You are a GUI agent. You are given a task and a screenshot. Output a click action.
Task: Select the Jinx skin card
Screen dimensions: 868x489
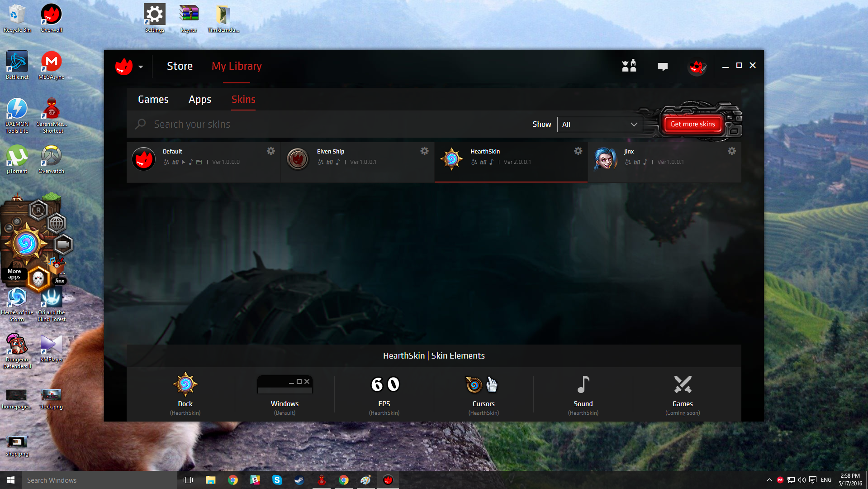point(665,162)
